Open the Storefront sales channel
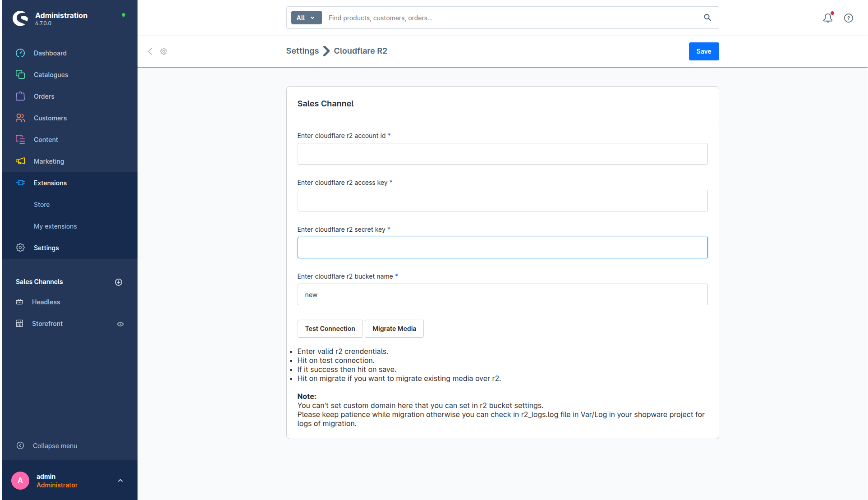Image resolution: width=868 pixels, height=500 pixels. tap(47, 324)
